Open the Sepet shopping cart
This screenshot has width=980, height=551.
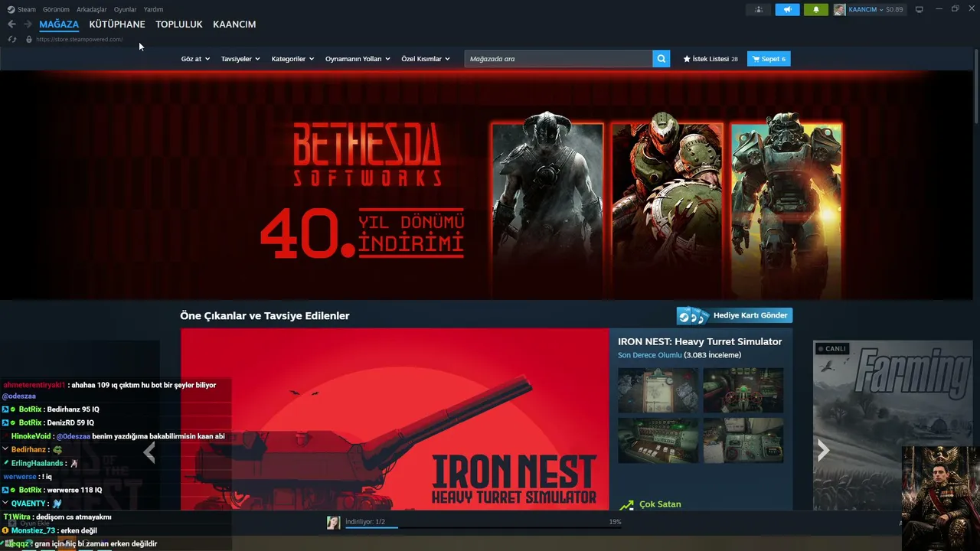pos(769,59)
